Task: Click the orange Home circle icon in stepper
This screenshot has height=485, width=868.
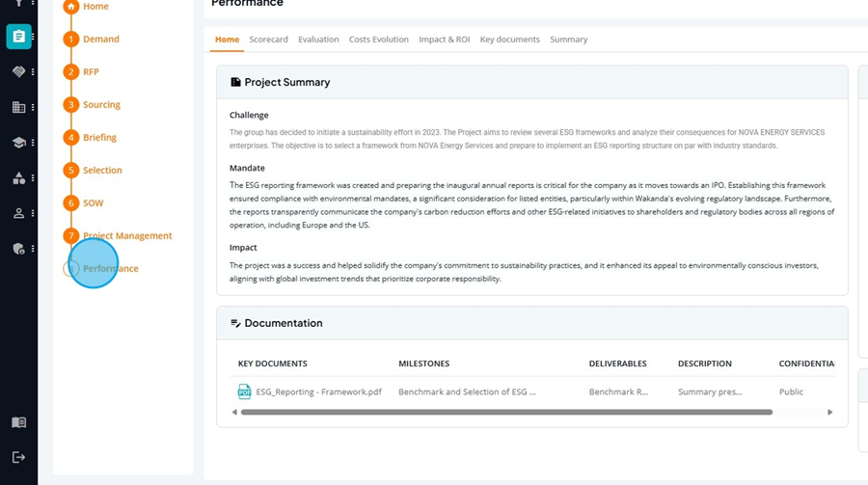Action: 70,7
